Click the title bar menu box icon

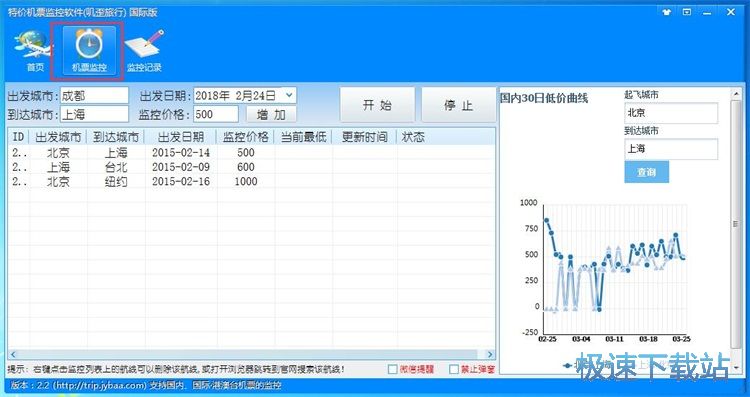pyautogui.click(x=687, y=12)
